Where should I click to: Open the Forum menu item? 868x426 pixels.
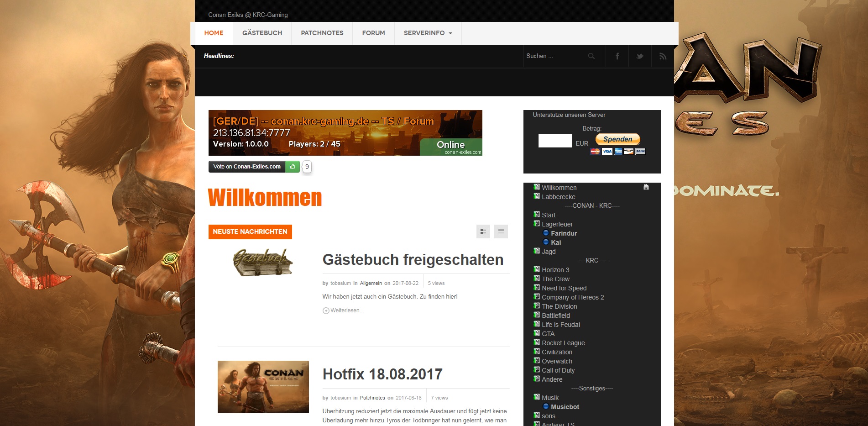373,33
